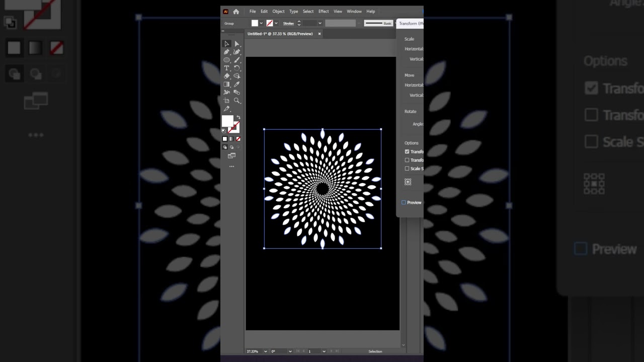The image size is (644, 362).
Task: Select the Eyedropper tool
Action: (x=237, y=84)
